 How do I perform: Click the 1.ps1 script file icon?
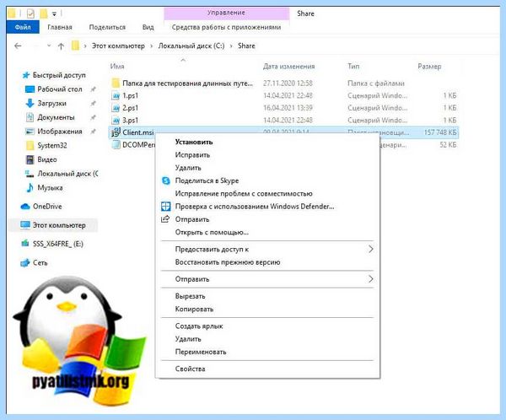point(116,95)
